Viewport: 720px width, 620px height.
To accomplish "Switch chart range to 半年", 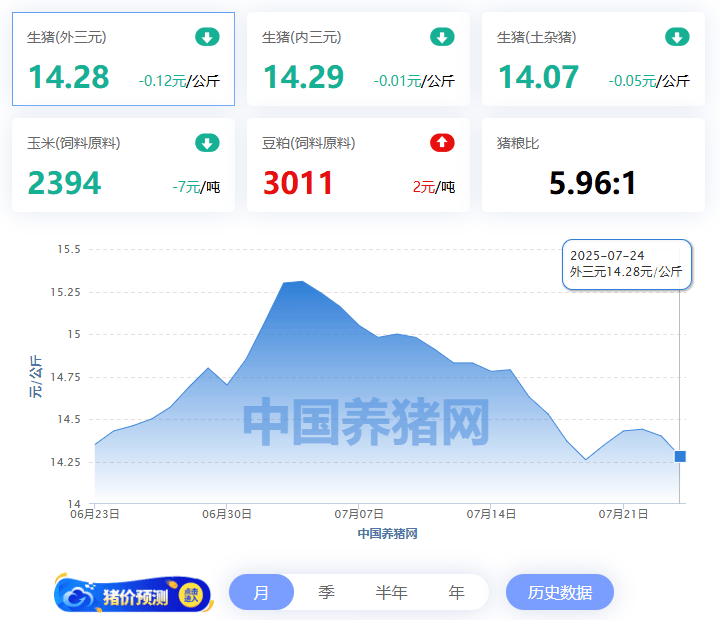I will [x=391, y=592].
